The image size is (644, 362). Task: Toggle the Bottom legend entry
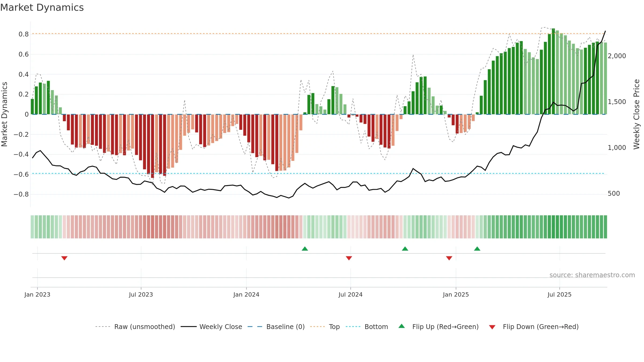[367, 327]
